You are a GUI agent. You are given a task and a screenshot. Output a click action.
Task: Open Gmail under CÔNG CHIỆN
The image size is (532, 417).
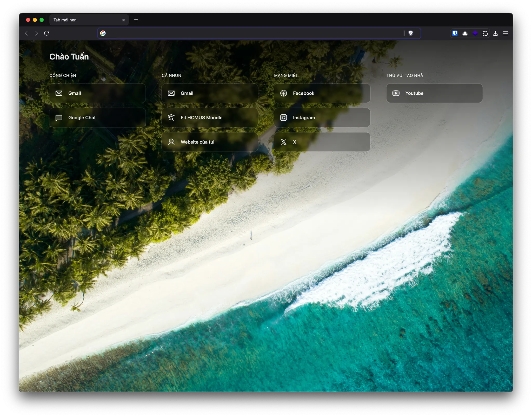pos(97,93)
